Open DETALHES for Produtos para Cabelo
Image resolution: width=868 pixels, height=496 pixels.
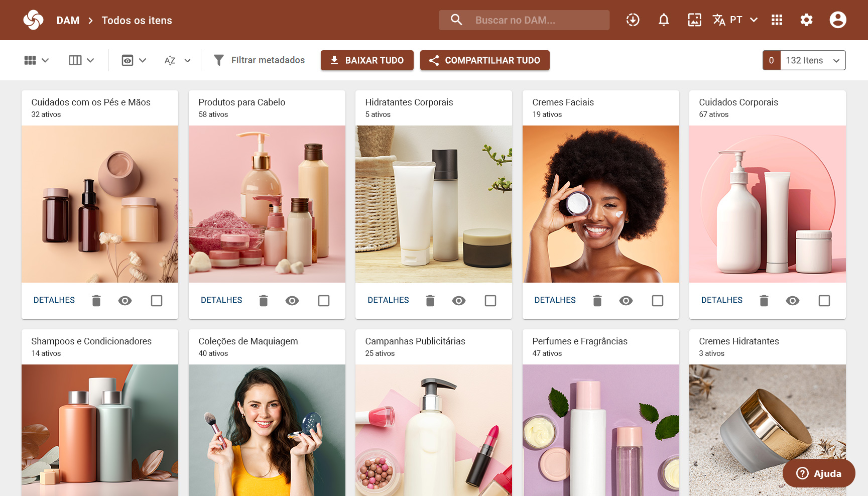click(221, 300)
